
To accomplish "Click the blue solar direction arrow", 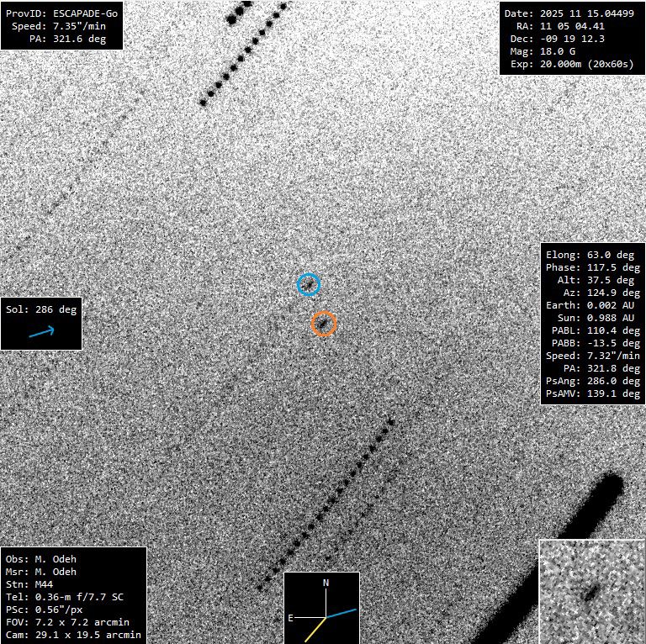I will 41,332.
